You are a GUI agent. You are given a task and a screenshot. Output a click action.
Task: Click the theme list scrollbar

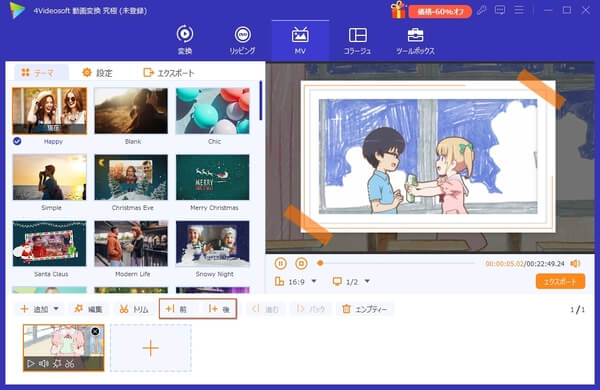tap(261, 101)
